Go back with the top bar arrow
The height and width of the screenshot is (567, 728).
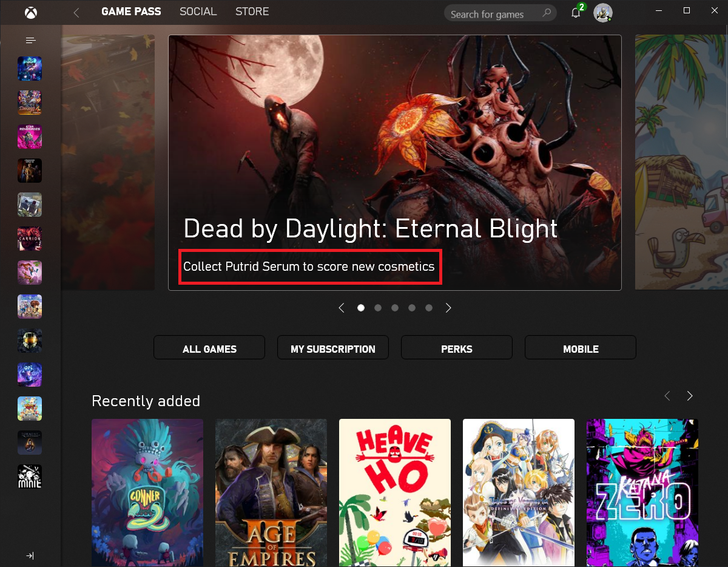click(x=76, y=12)
